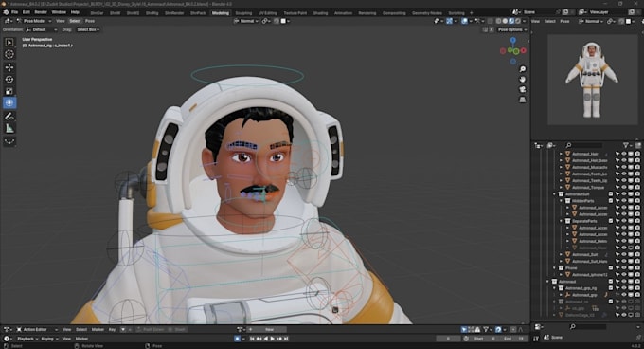Switch to rendered viewport shading

518,21
